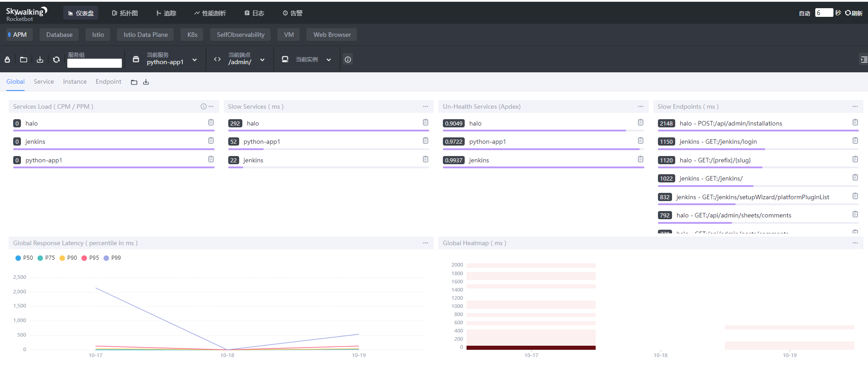
Task: Open the current endpoint /admin/ dropdown
Action: pyautogui.click(x=240, y=59)
